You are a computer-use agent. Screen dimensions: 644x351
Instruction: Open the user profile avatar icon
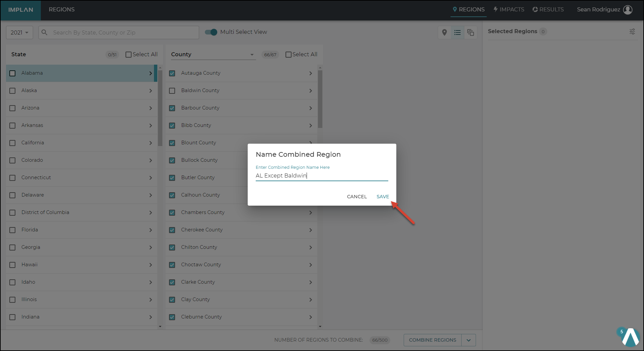point(628,10)
